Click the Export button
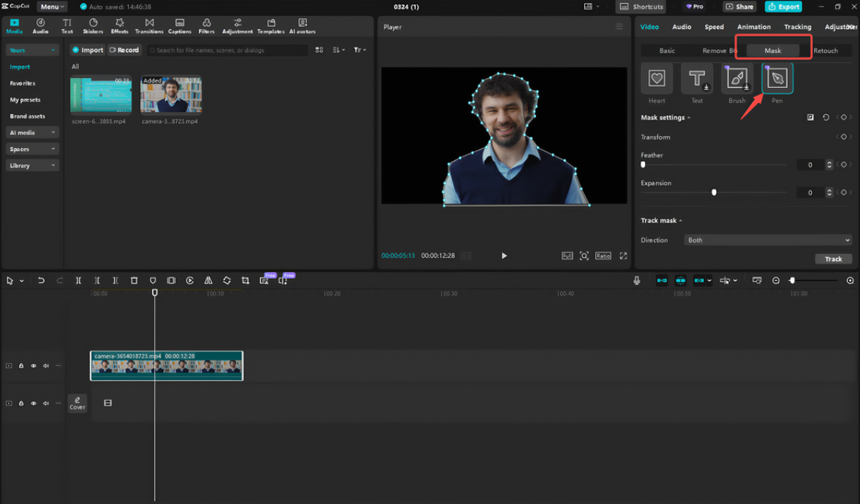The height and width of the screenshot is (504, 860). click(x=783, y=7)
